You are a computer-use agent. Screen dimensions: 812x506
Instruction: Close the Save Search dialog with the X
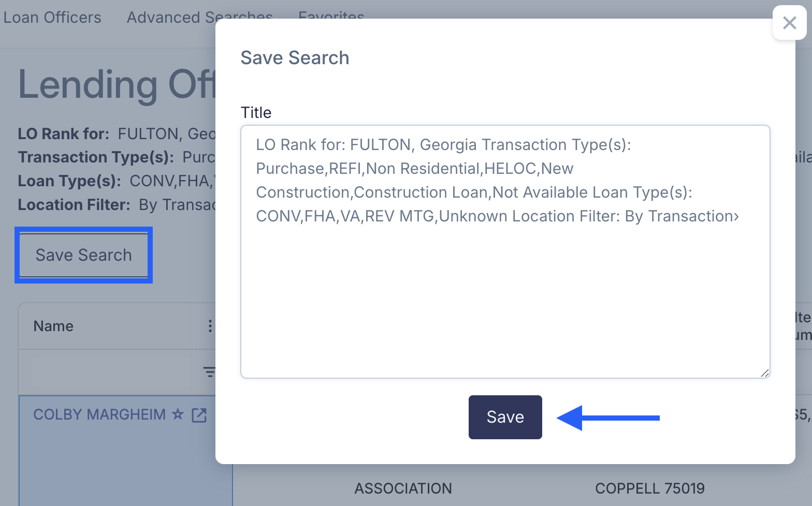coord(789,23)
